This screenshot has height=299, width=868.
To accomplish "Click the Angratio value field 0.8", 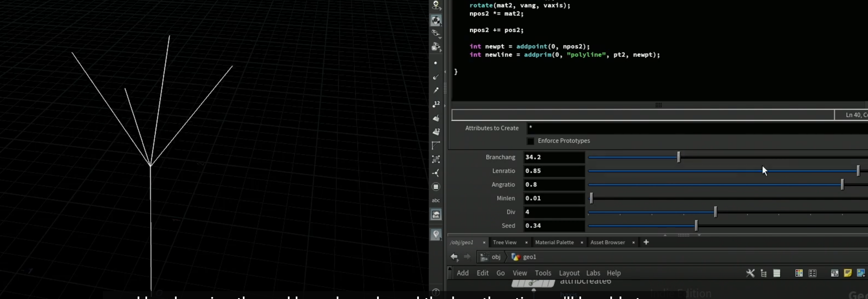I will (554, 185).
